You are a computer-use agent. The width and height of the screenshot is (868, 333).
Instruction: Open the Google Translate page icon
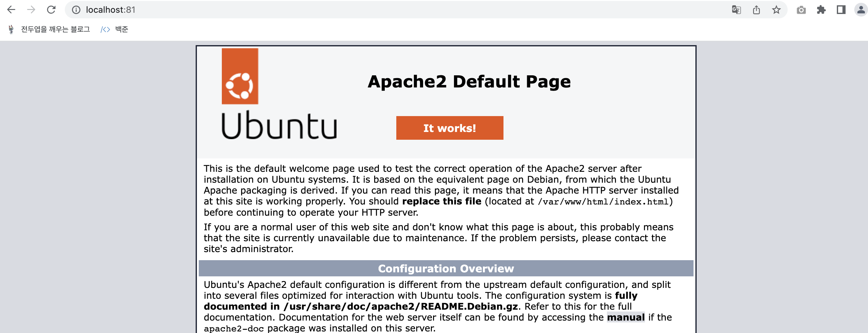tap(736, 10)
